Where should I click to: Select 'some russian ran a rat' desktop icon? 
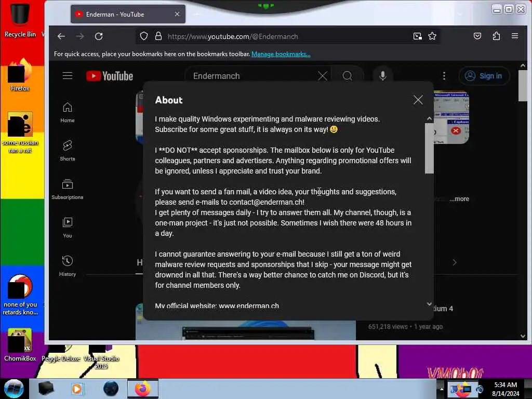point(20,132)
